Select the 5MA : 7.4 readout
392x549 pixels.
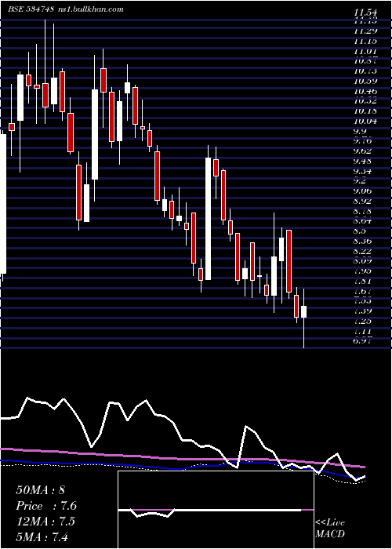[x=42, y=536]
